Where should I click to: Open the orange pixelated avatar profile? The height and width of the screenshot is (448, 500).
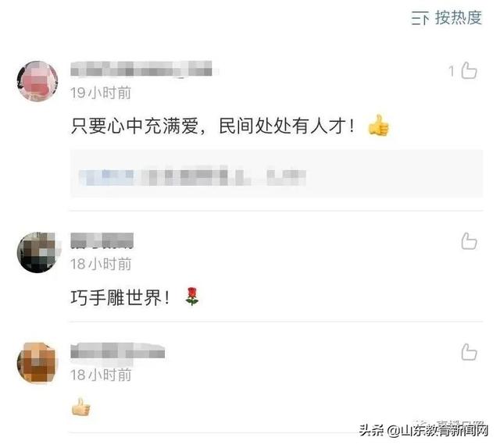37,363
